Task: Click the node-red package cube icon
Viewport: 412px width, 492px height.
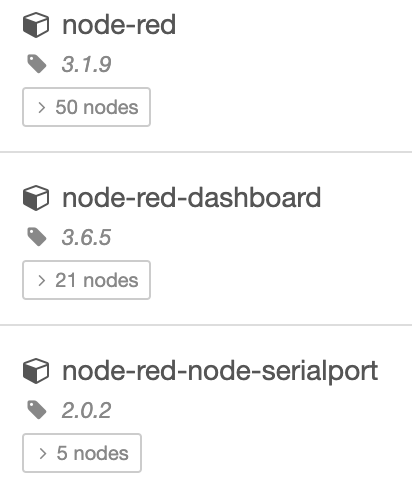Action: 36,25
